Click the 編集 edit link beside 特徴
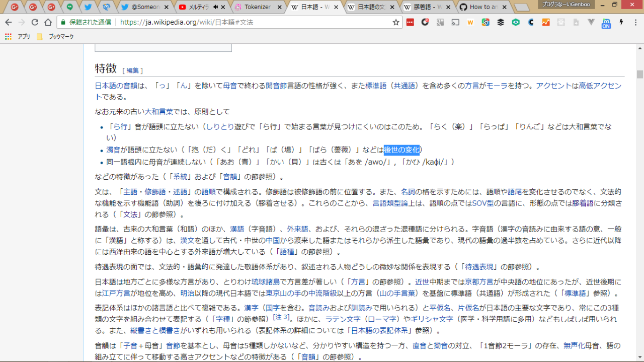The height and width of the screenshot is (362, 644). coord(133,70)
